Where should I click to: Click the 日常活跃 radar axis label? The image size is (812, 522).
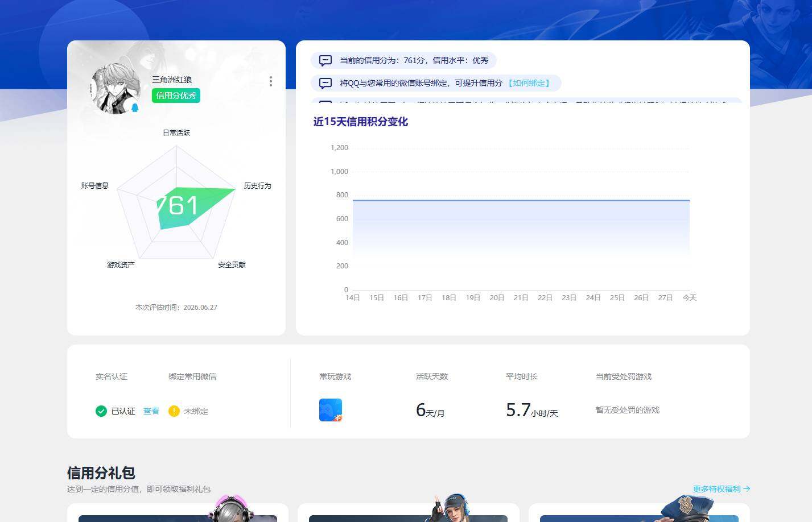click(x=176, y=132)
